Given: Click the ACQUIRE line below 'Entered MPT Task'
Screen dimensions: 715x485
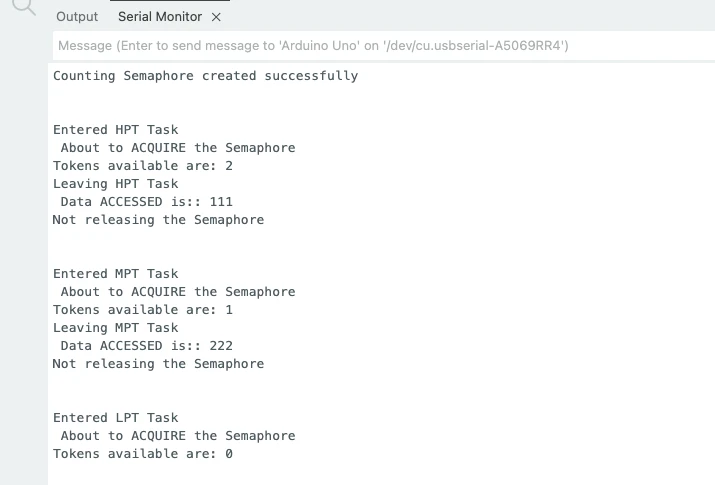Looking at the screenshot, I should (178, 292).
